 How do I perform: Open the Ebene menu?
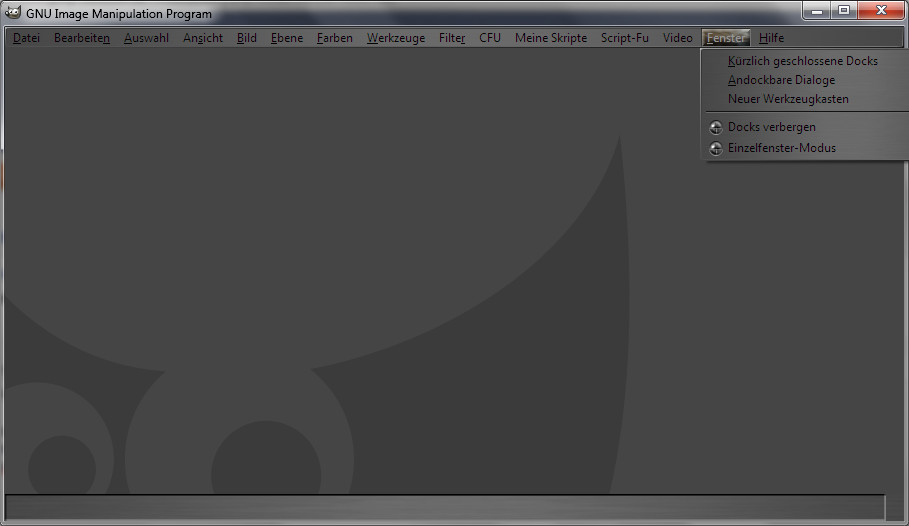coord(286,38)
